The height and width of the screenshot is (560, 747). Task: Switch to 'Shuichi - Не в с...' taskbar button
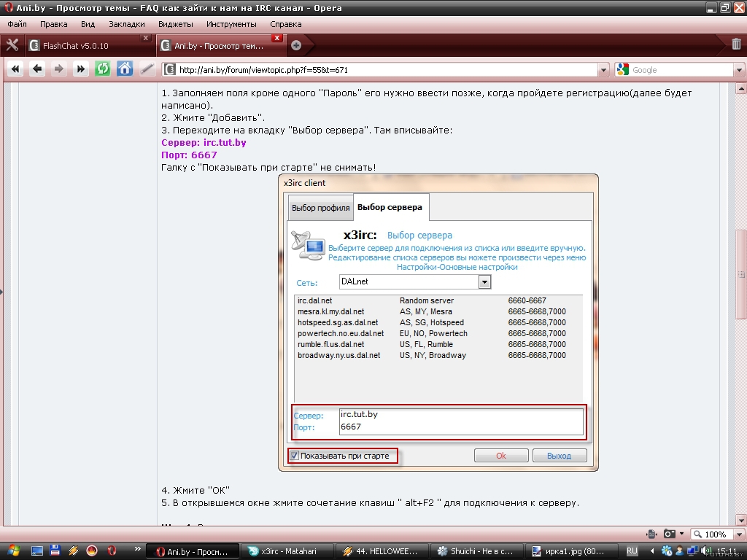tap(477, 551)
